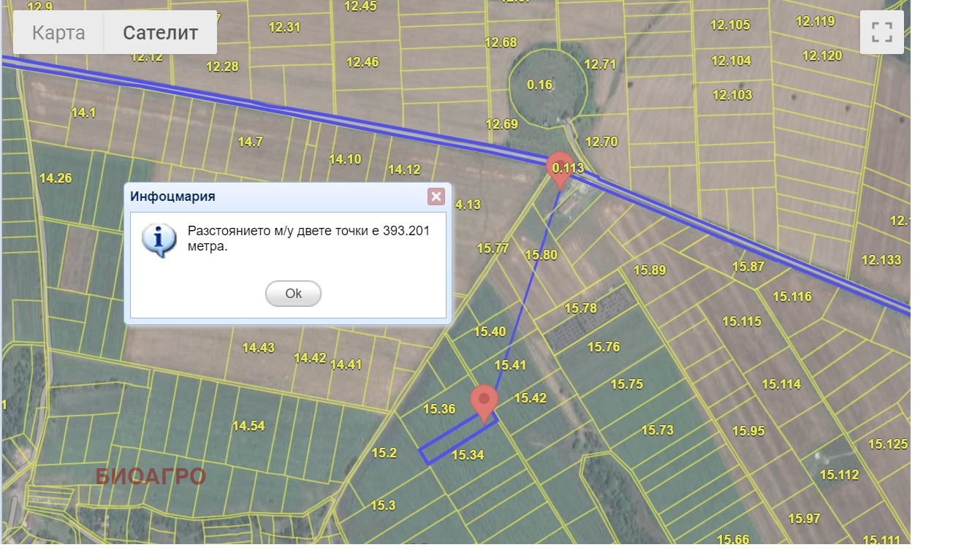This screenshot has height=550, width=980.
Task: Close the Инфоцмария dialog
Action: [436, 196]
